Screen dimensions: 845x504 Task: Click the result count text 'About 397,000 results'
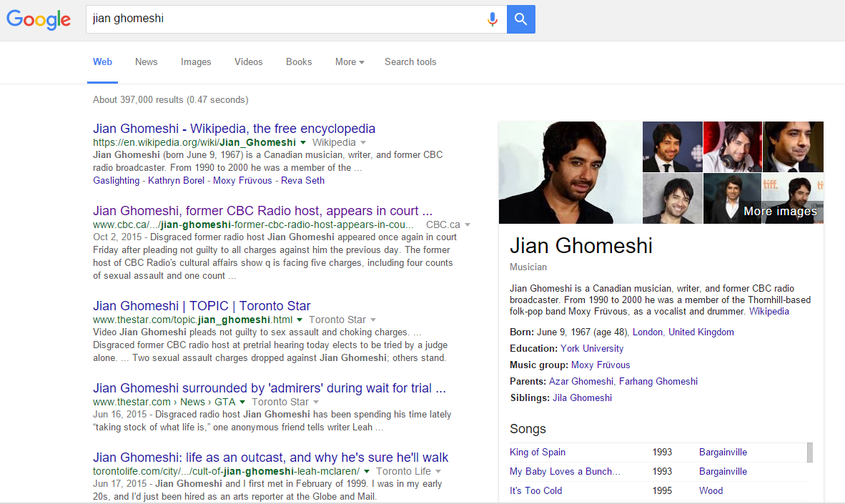coord(139,99)
